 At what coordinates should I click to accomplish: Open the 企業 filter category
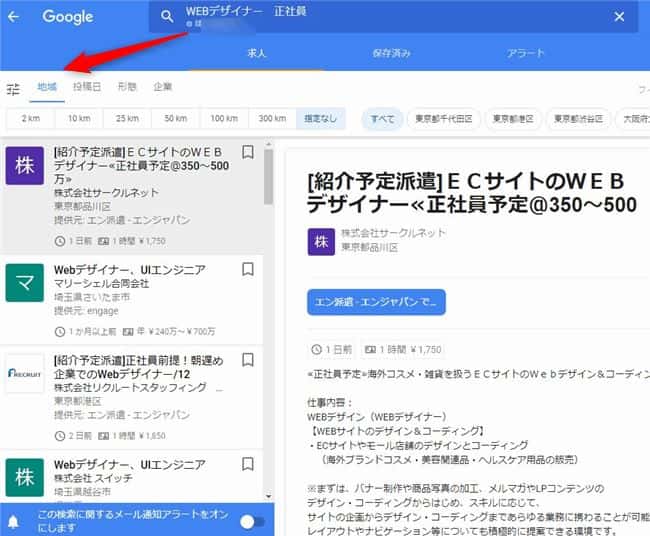[162, 88]
